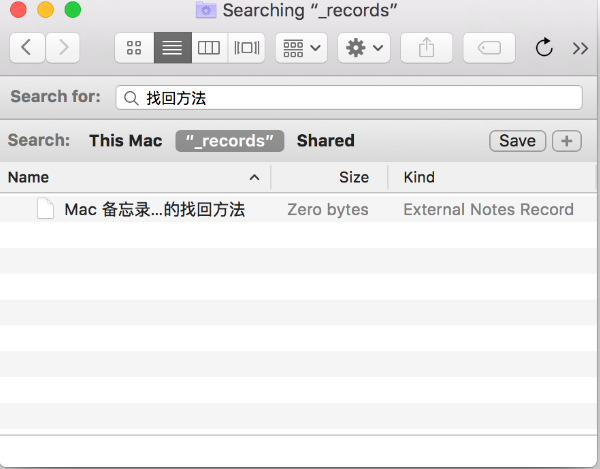
Task: Click the Edit Tags button
Action: pos(489,47)
